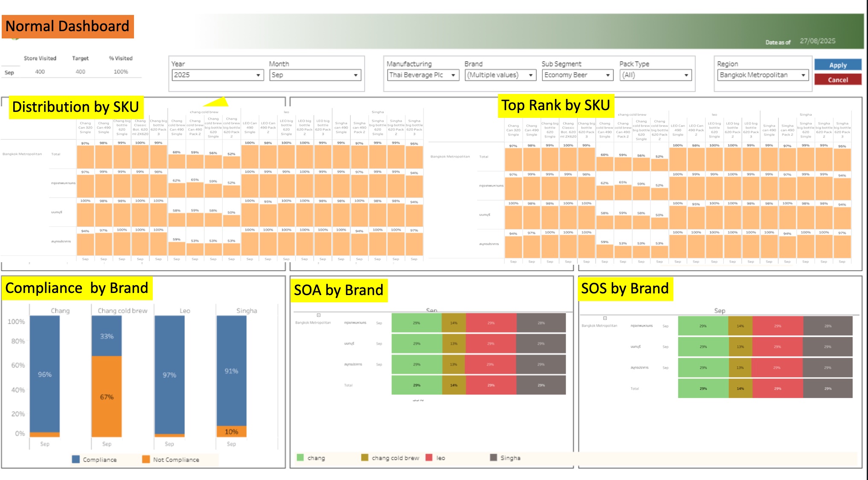Click the Store Visited value 400
The image size is (868, 480).
point(40,72)
